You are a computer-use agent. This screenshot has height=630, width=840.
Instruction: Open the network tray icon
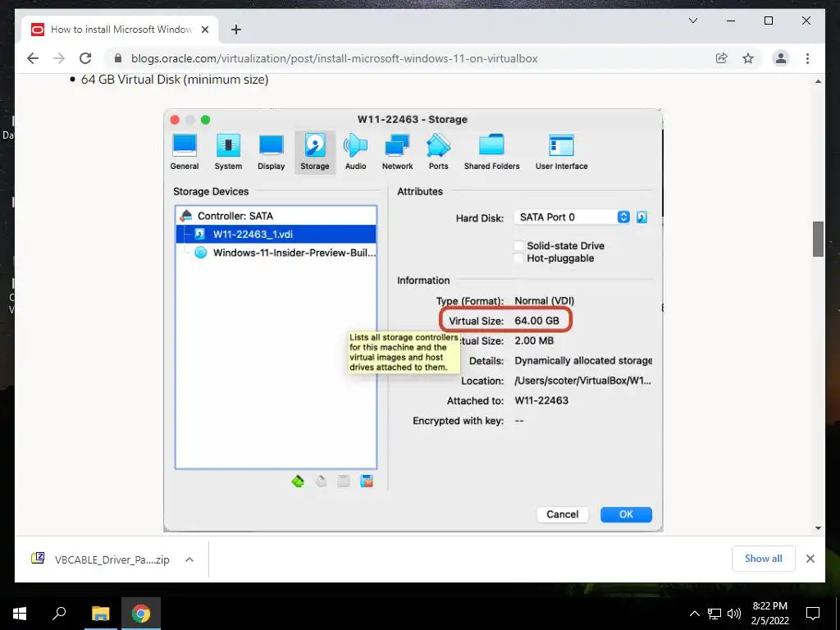714,614
